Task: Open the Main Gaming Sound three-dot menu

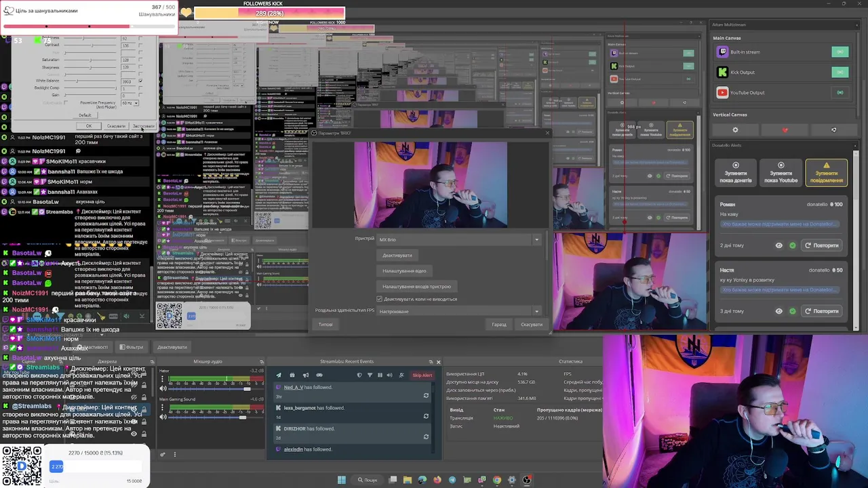Action: pos(163,407)
